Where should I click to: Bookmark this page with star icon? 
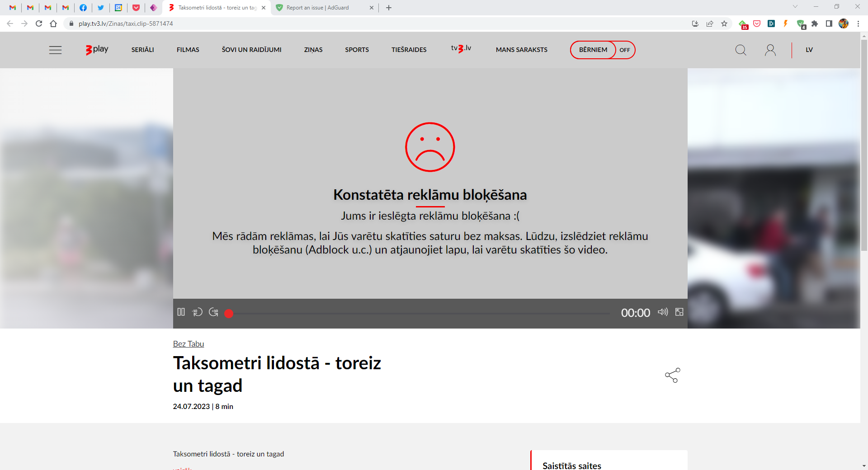click(x=724, y=23)
